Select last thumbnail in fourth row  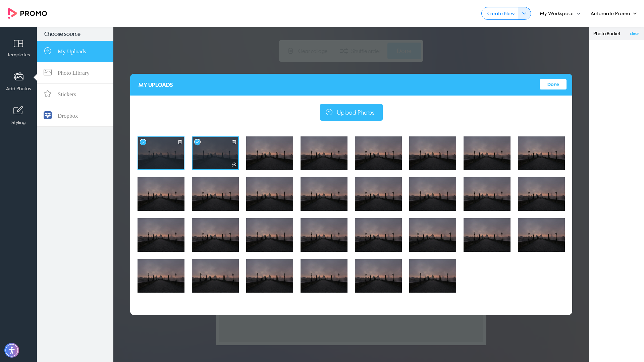tap(433, 276)
